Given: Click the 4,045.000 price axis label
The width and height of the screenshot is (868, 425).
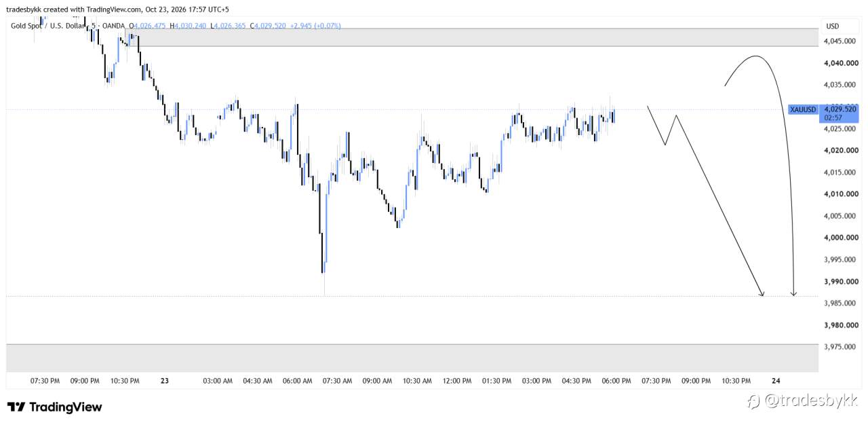Looking at the screenshot, I should pos(840,41).
